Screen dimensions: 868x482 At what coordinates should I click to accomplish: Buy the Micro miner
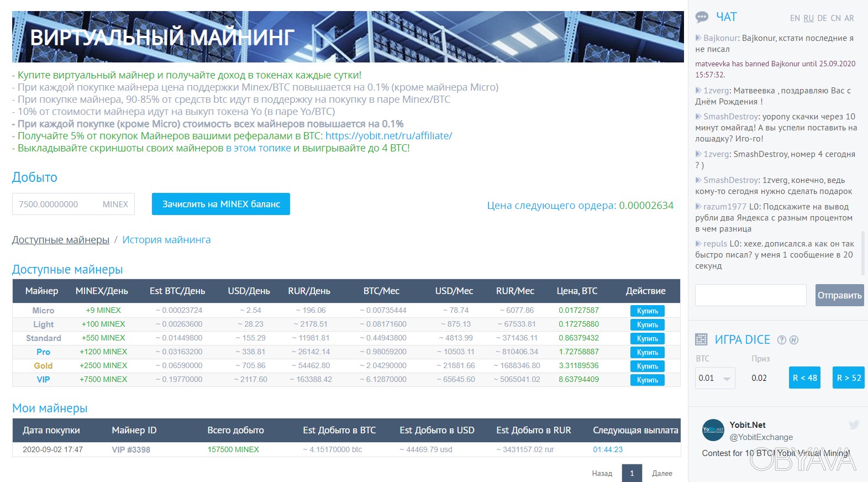[647, 311]
